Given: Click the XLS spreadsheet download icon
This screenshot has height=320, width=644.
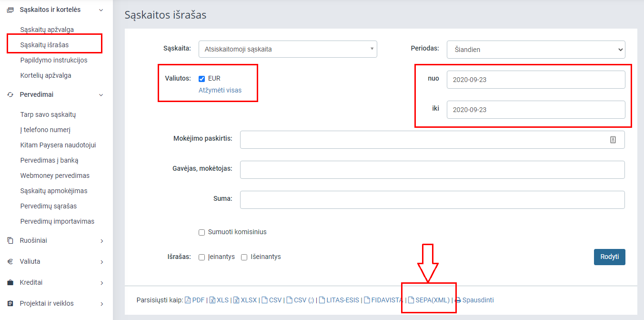Looking at the screenshot, I should 212,300.
